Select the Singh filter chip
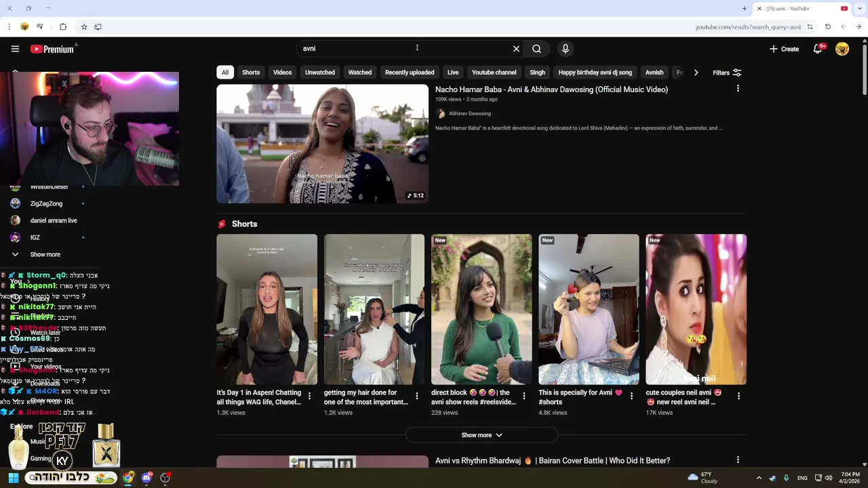This screenshot has height=488, width=868. 537,73
